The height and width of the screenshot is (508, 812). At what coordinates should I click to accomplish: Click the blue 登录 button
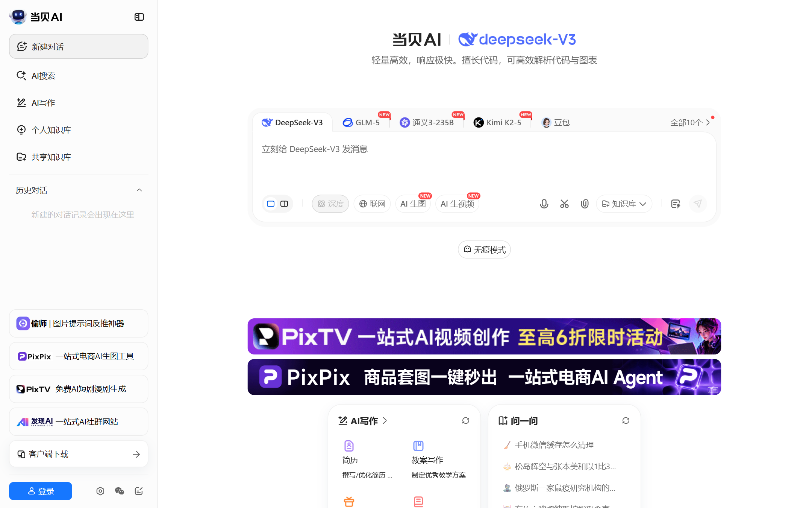point(41,491)
